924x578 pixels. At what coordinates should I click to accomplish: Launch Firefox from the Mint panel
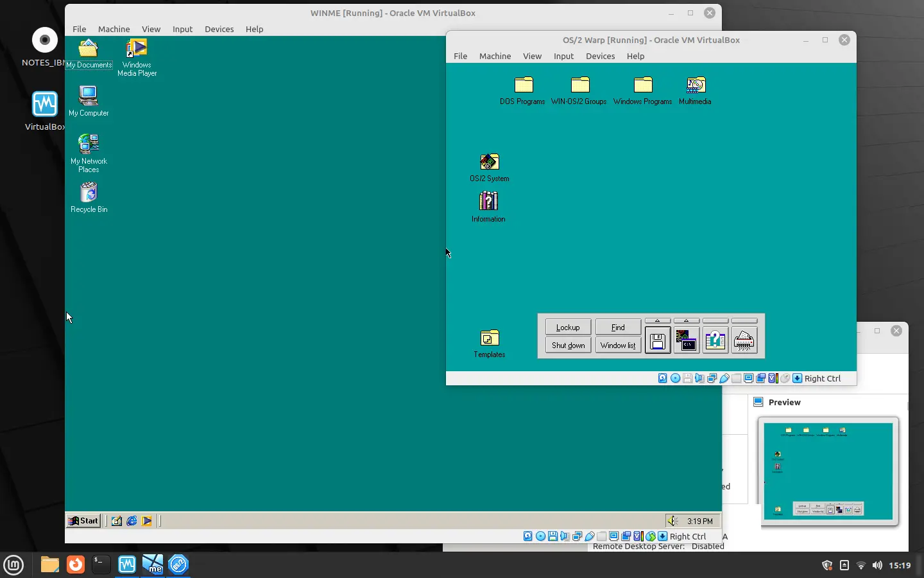point(76,565)
